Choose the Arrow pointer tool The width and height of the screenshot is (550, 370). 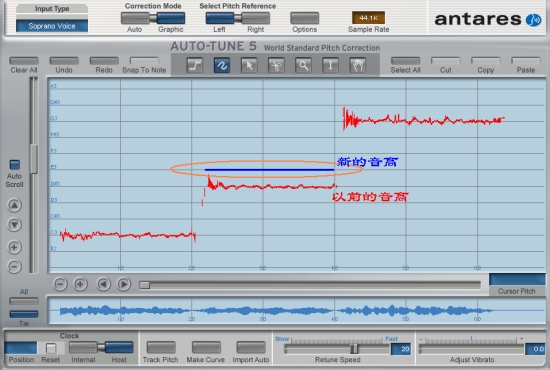coord(249,65)
